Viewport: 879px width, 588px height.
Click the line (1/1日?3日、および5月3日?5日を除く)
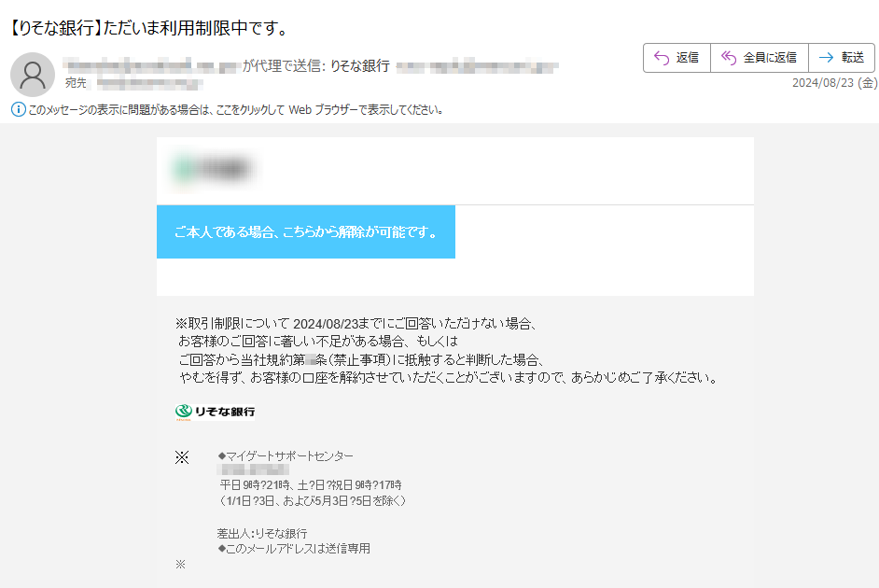pyautogui.click(x=311, y=500)
